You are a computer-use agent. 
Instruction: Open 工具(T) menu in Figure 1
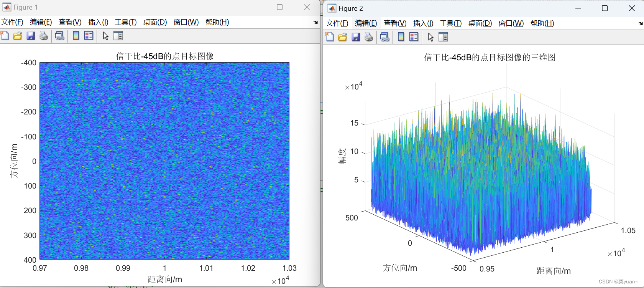coord(126,22)
